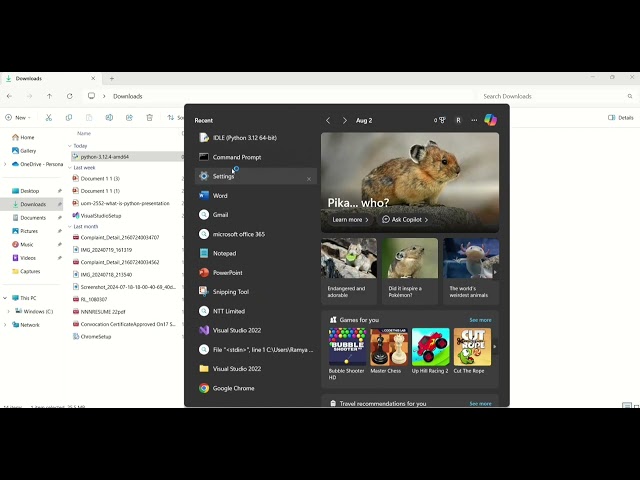This screenshot has height=480, width=640.
Task: Click Learn more on Pika card
Action: [x=351, y=220]
